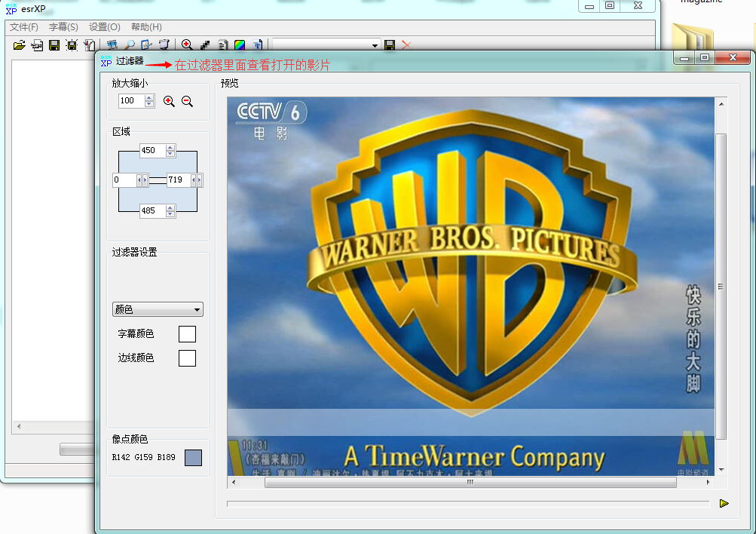Click the preview vertical scrollbar up arrow
Viewport: 756px width, 534px height.
[x=721, y=104]
